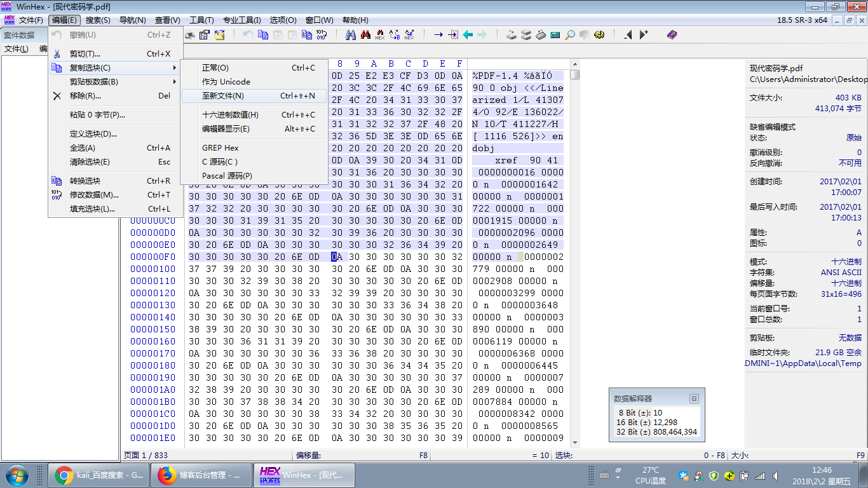Open the 搜索(S) menu
Image resolution: width=868 pixels, height=488 pixels.
pyautogui.click(x=98, y=20)
